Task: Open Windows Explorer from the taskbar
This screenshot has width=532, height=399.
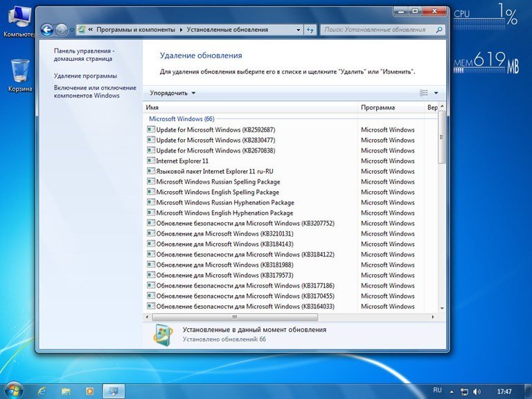Action: click(x=66, y=391)
